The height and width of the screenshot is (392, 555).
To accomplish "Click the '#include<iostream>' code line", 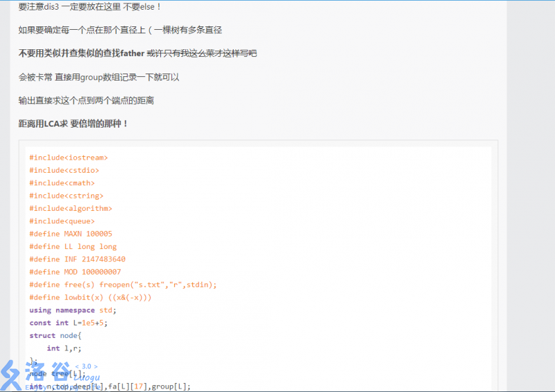I will (x=68, y=157).
